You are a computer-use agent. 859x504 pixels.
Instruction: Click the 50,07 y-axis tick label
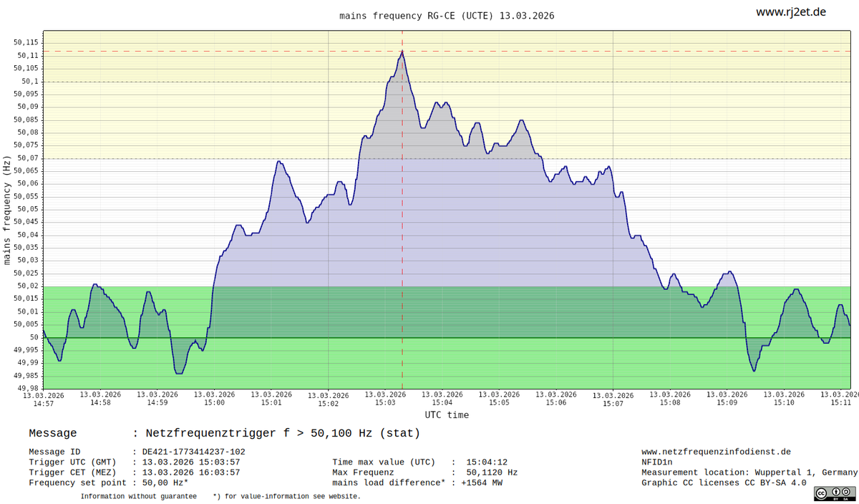click(x=28, y=157)
